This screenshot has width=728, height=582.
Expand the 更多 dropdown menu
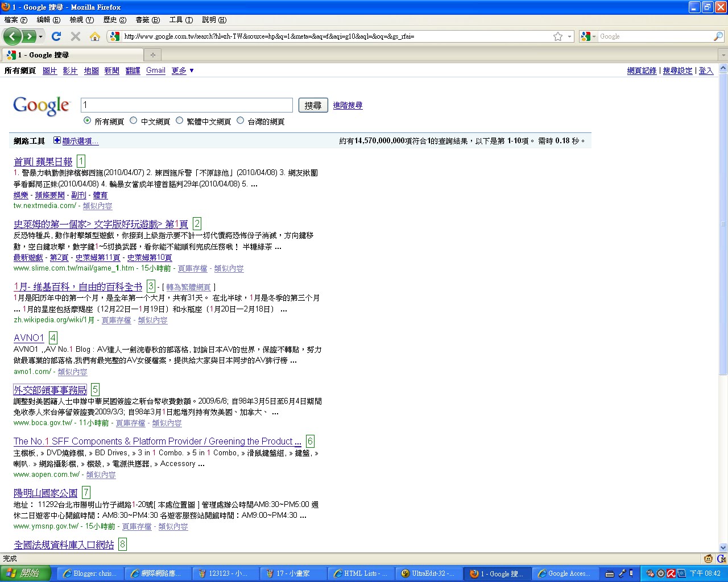coord(183,70)
